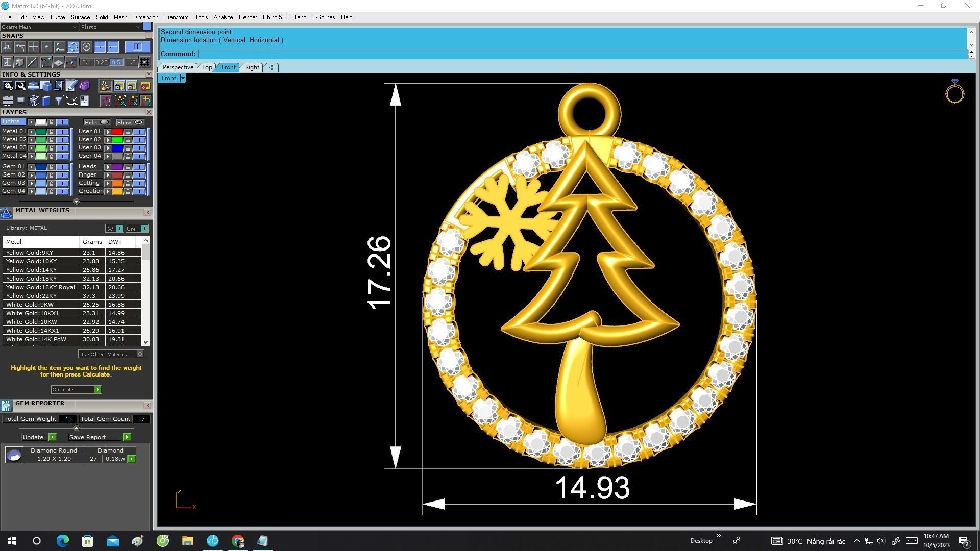This screenshot has height=551, width=980.
Task: Click the Update button in Gem Reporter
Action: (39, 437)
